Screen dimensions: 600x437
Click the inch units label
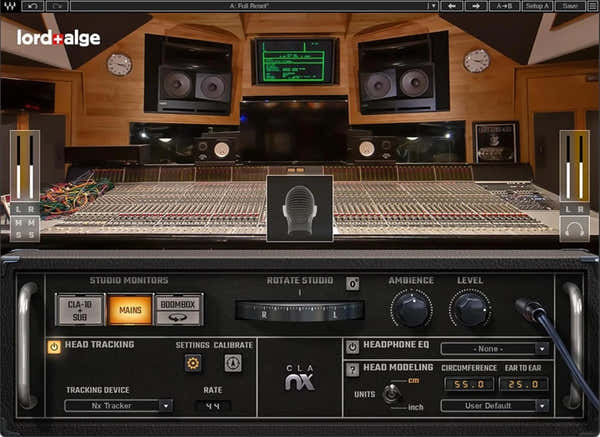click(416, 407)
